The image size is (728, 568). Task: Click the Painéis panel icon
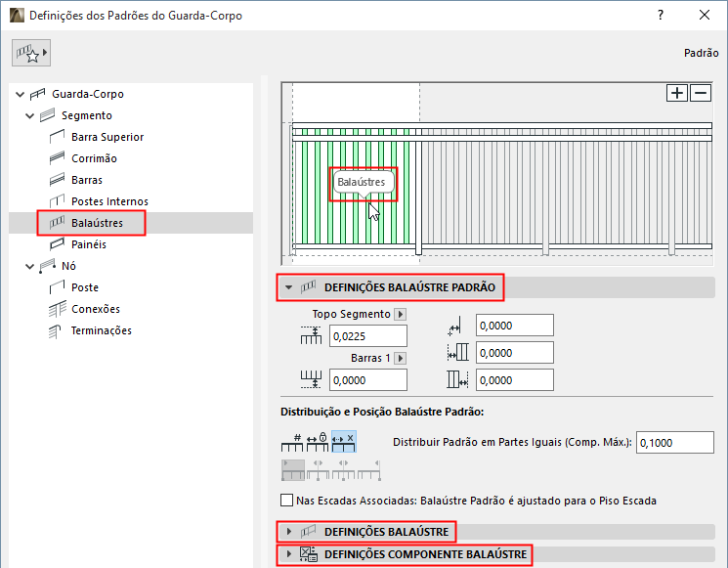[x=57, y=244]
